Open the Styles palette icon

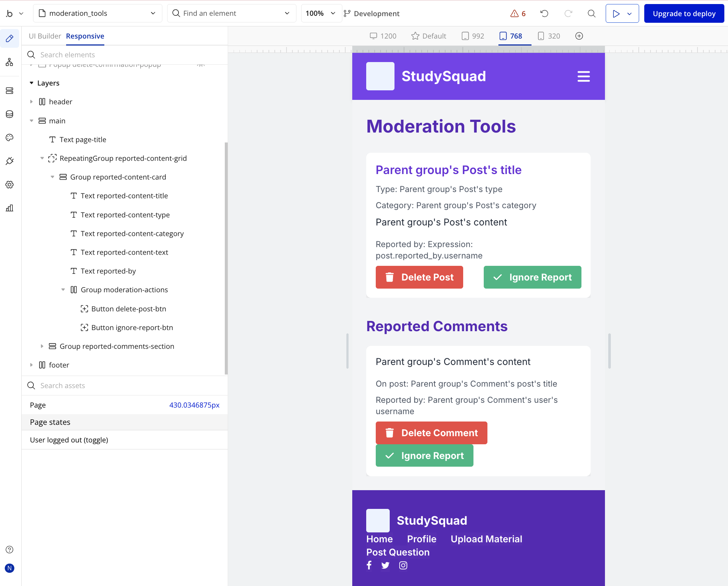(10, 138)
